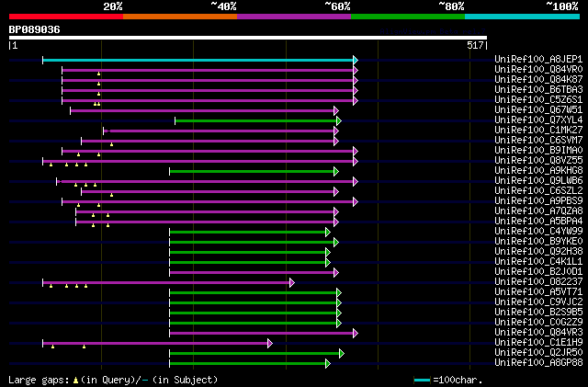Open the UniRef100_A8JEP1 hit label
Screen dimensions: 588x387
(538, 60)
